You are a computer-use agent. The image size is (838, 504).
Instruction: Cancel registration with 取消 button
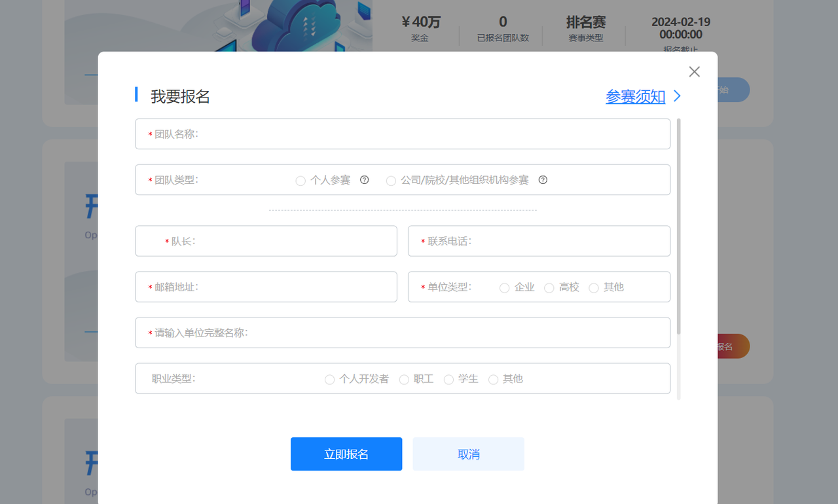click(x=468, y=454)
